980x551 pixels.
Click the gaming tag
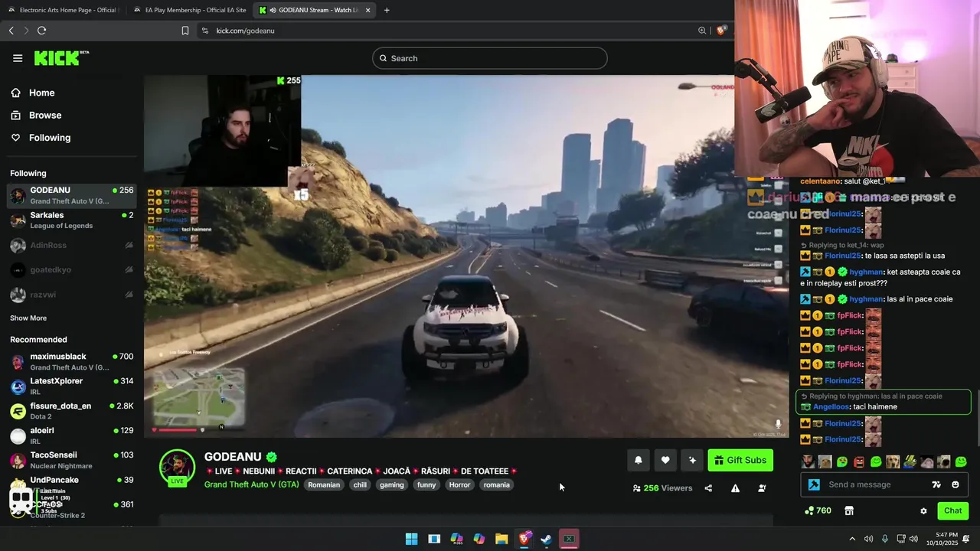[391, 484]
